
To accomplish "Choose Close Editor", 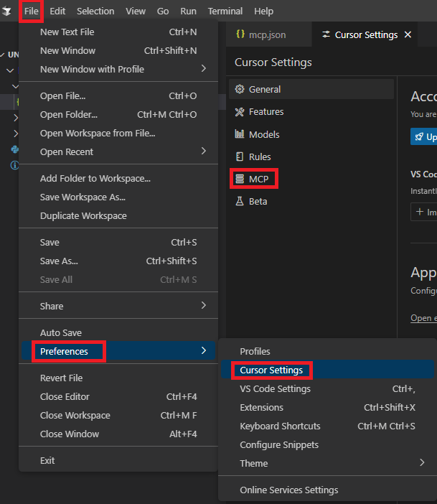I will [118, 396].
